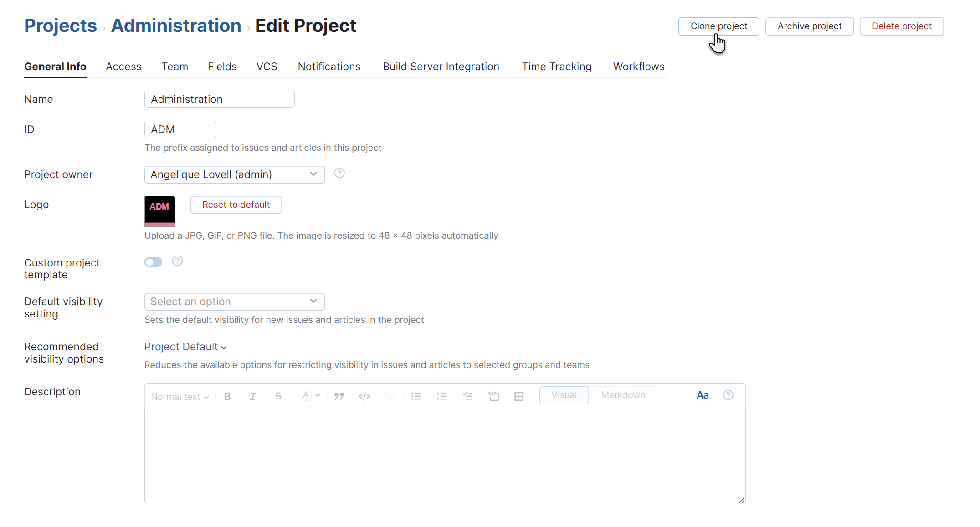Image resolution: width=980 pixels, height=527 pixels.
Task: Switch the editor to Visual mode
Action: pos(564,395)
